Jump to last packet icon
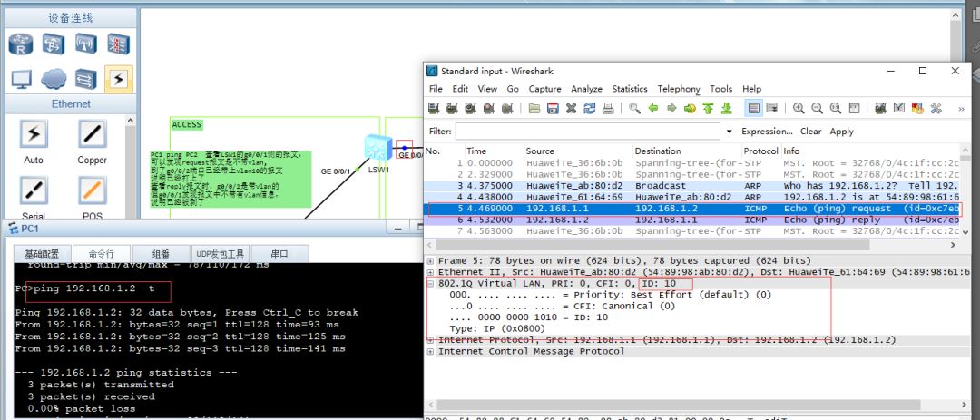 click(x=726, y=108)
